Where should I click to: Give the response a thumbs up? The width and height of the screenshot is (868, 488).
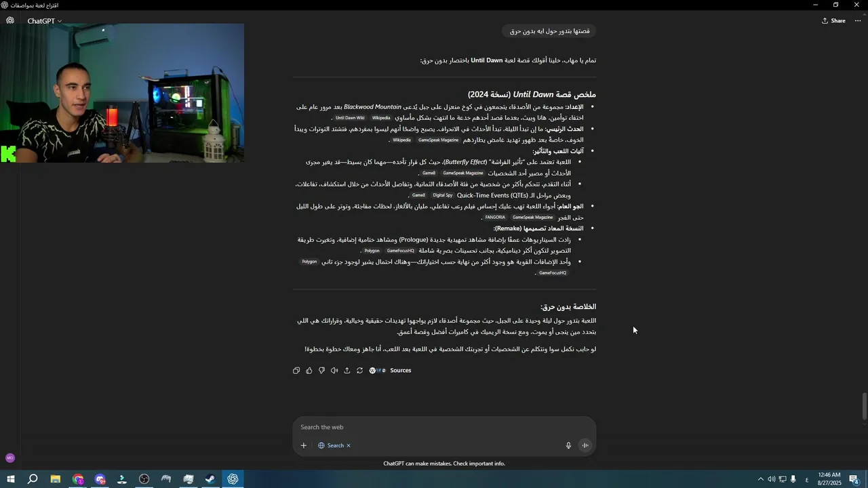309,371
